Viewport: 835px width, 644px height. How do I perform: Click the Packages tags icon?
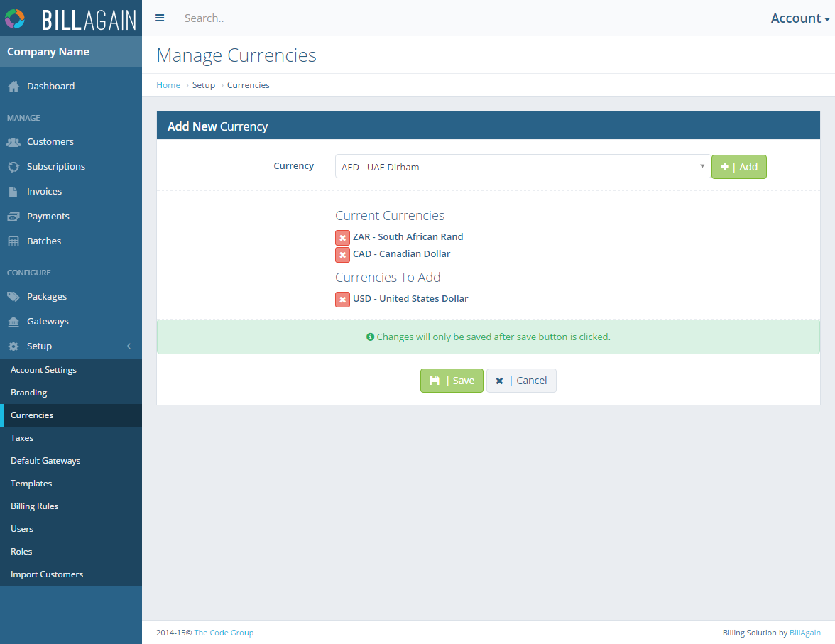13,297
